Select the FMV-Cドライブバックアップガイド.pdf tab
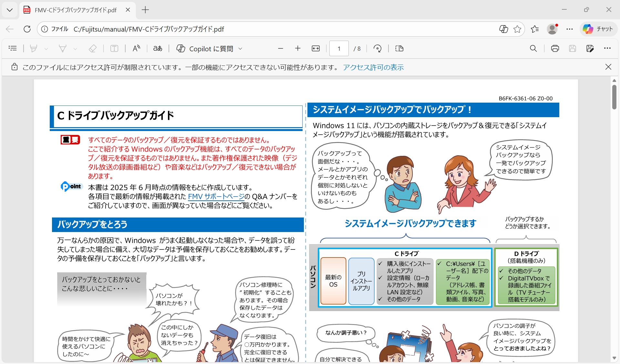 pos(76,10)
